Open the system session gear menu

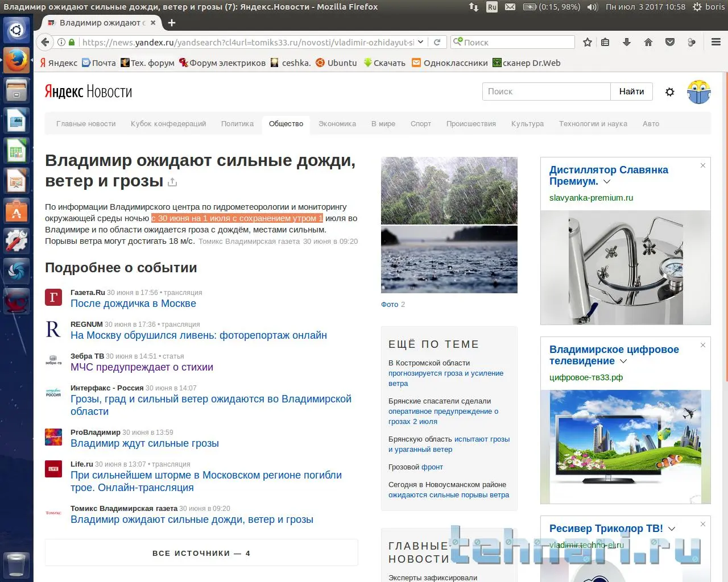tap(697, 7)
